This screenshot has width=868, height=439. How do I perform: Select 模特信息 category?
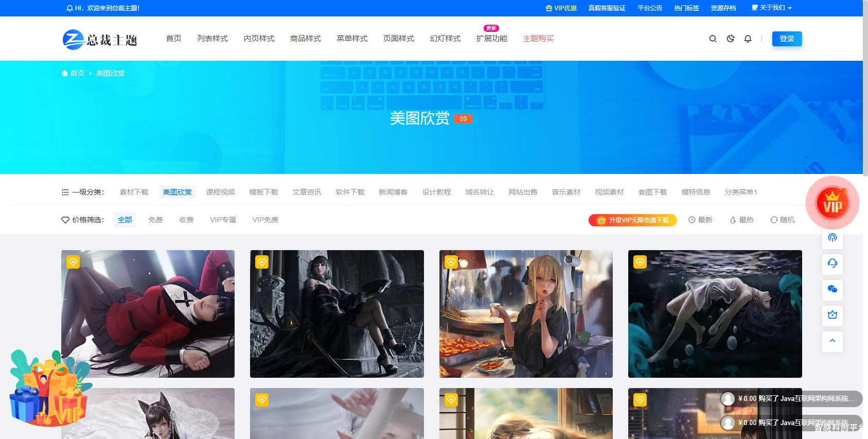[696, 192]
